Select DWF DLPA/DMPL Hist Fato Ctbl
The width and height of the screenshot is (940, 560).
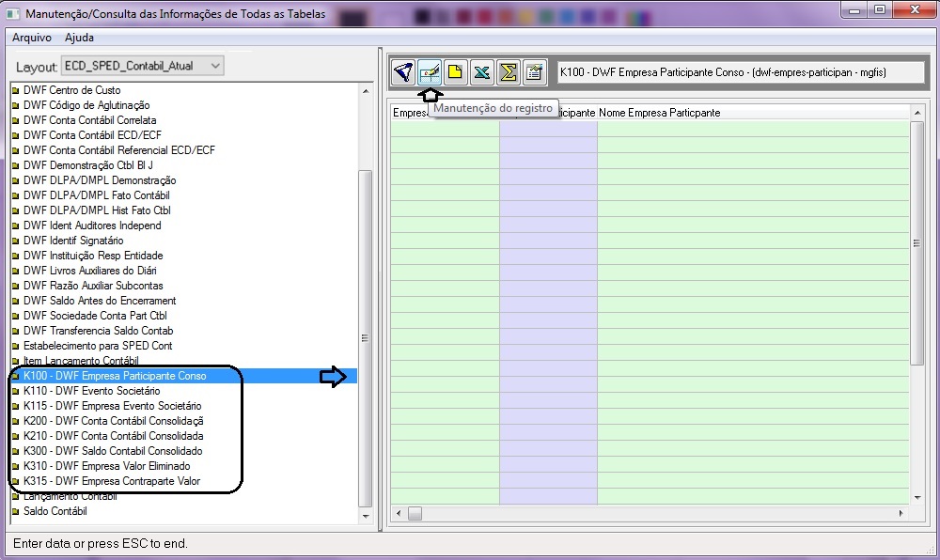[x=97, y=210]
